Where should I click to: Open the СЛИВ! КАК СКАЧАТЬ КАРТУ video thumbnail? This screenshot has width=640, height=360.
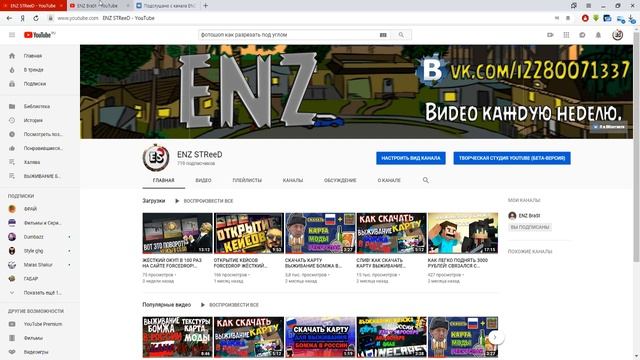391,233
